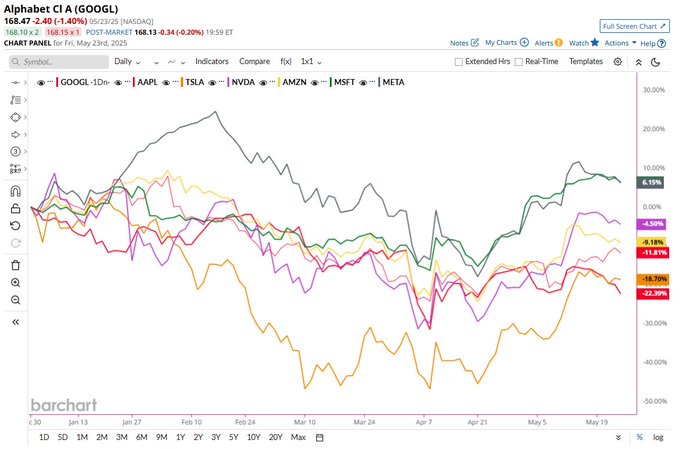Expand the Actions dropdown menu

620,43
